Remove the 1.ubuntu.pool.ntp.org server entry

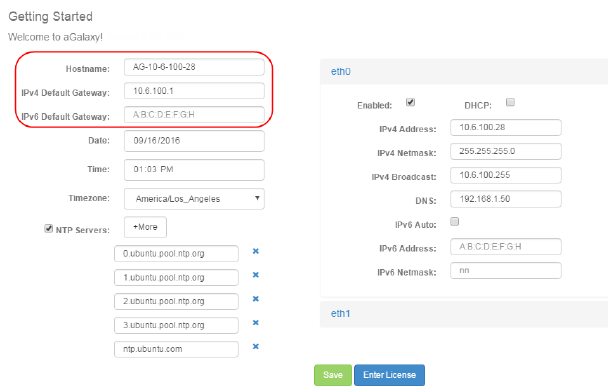(256, 275)
